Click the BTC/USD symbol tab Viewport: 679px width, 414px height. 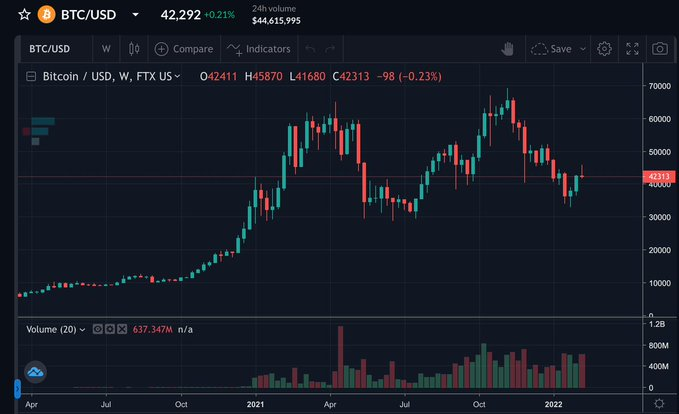pos(49,48)
